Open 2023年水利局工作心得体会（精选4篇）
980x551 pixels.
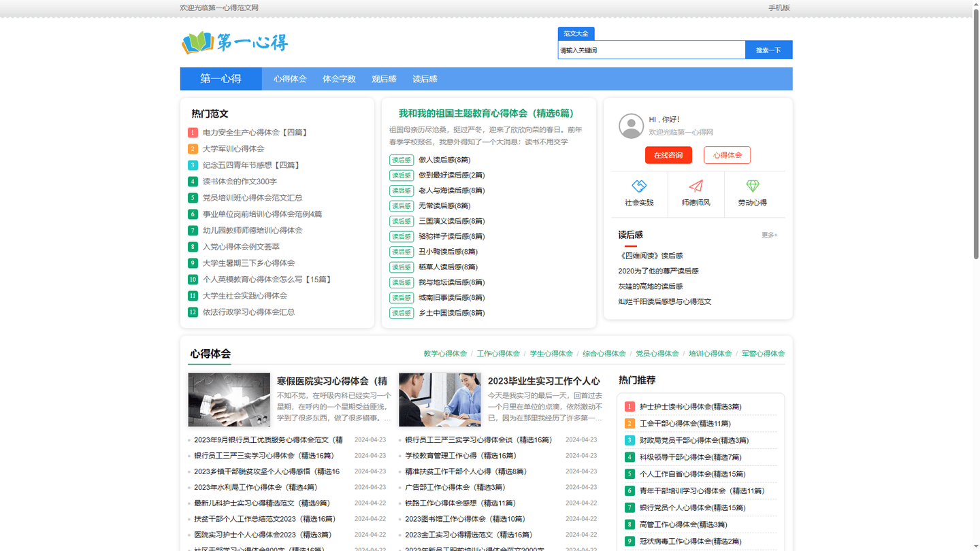pyautogui.click(x=255, y=487)
